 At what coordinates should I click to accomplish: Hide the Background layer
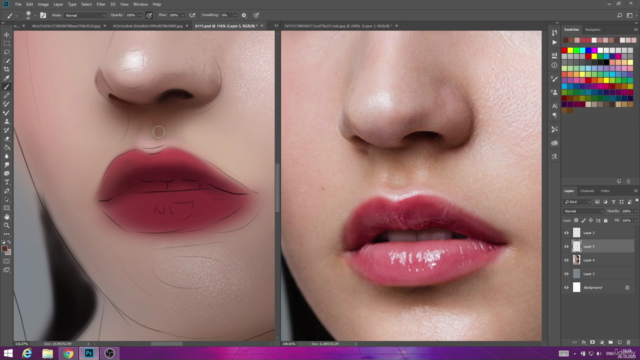click(566, 288)
